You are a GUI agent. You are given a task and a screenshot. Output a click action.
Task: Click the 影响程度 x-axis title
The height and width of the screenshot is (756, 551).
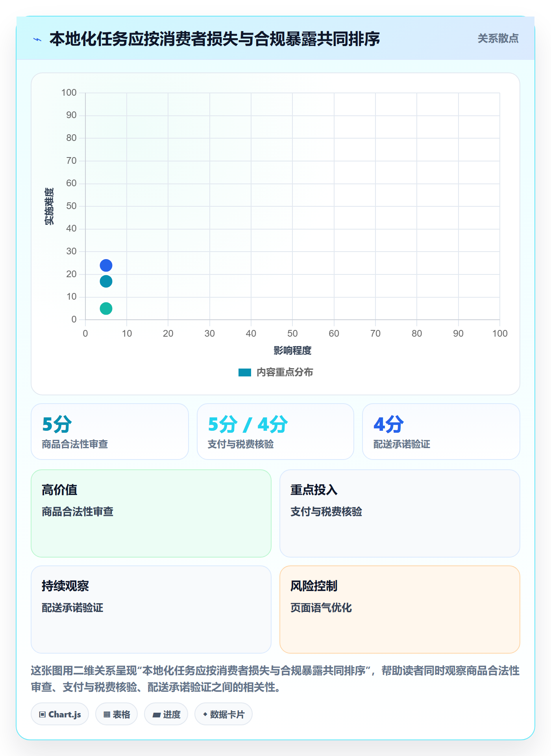pyautogui.click(x=292, y=350)
